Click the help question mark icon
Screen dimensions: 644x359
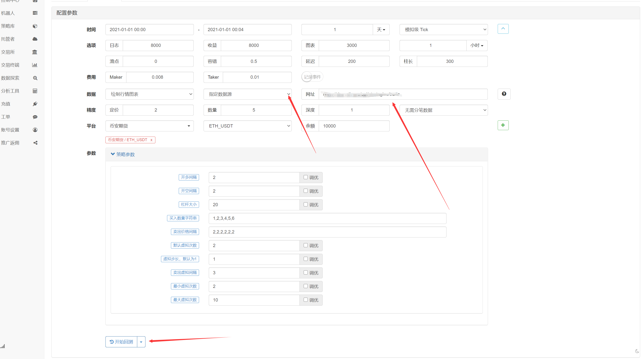pyautogui.click(x=504, y=94)
